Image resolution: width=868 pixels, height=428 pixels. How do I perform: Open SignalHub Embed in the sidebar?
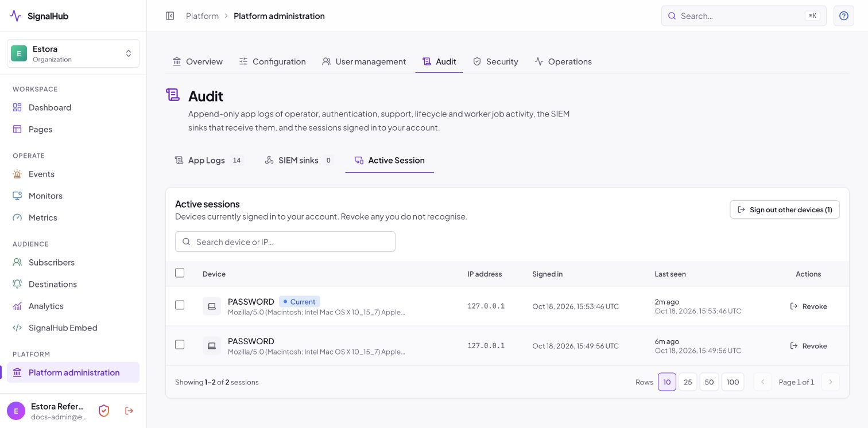[x=73, y=328]
